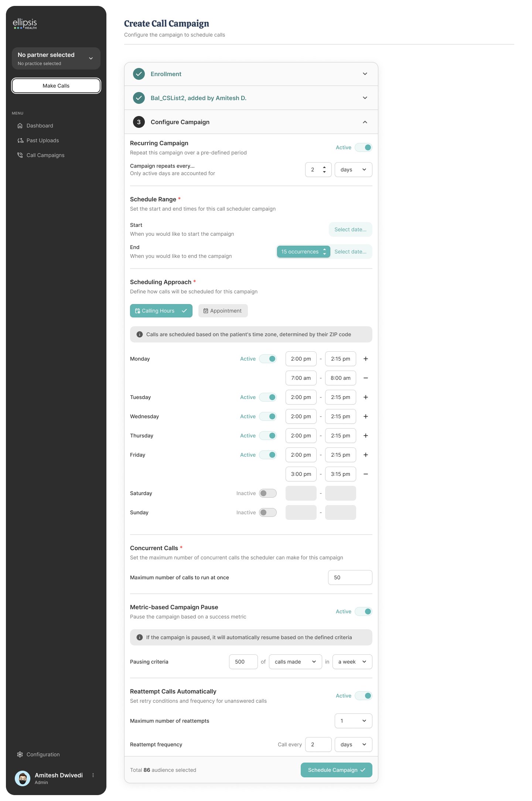This screenshot has width=532, height=801.
Task: Open the user options three-dot menu
Action: coord(93,775)
